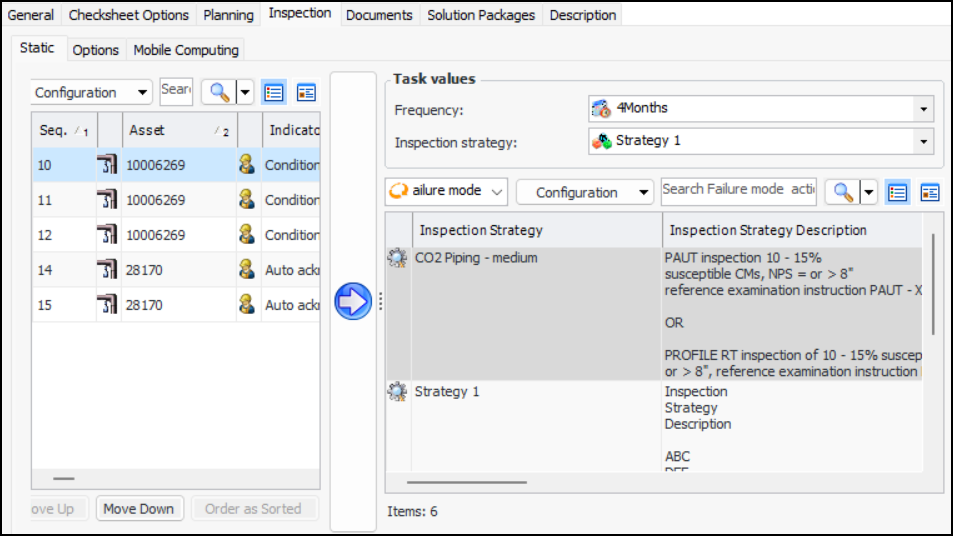Open the Frequency dropdown showing 4Months
The image size is (953, 536).
pyautogui.click(x=924, y=108)
